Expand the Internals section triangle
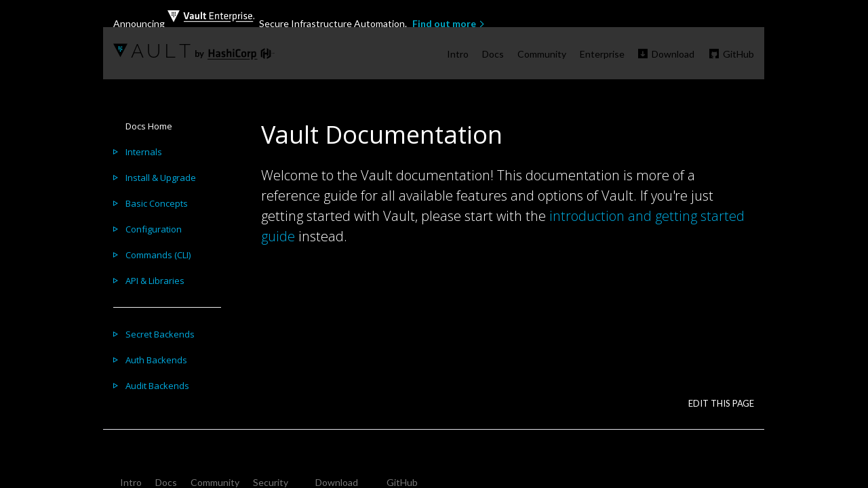This screenshot has width=868, height=488. pyautogui.click(x=115, y=152)
